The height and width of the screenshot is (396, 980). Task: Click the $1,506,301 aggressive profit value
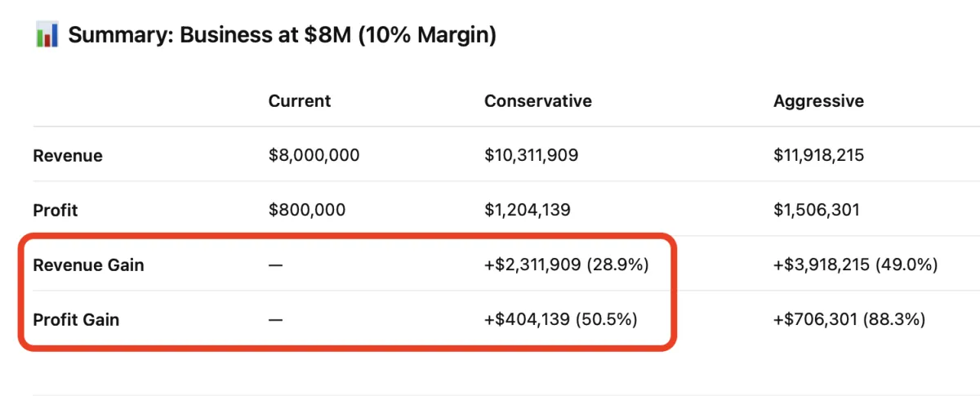(816, 210)
